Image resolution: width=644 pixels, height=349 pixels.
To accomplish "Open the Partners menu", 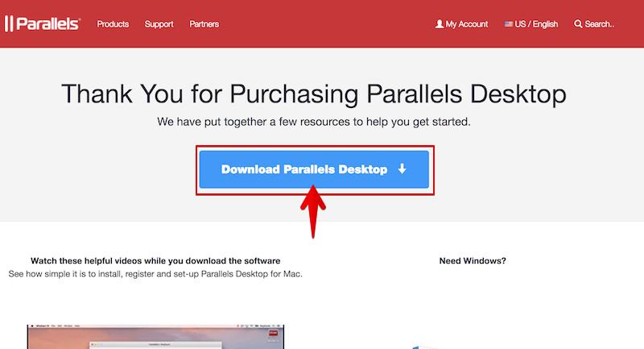I will pyautogui.click(x=204, y=24).
